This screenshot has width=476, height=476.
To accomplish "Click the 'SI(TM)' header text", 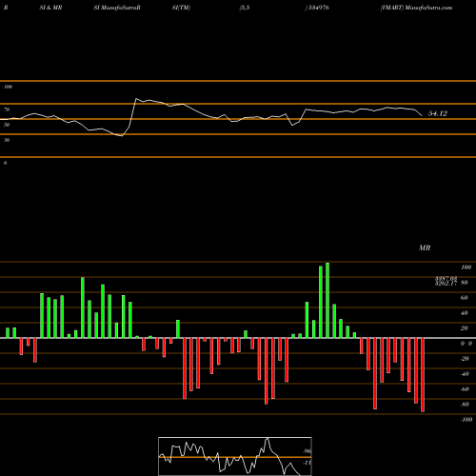I will tap(181, 8).
